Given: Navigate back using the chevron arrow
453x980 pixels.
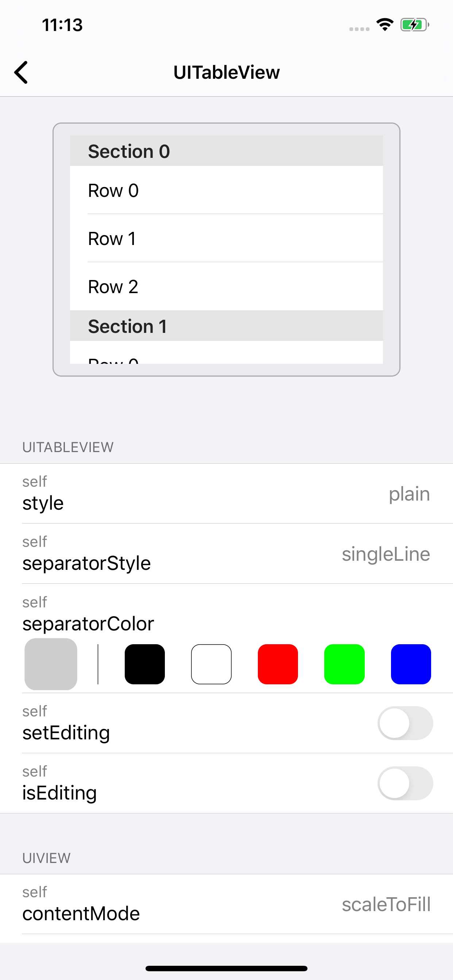Looking at the screenshot, I should 22,72.
